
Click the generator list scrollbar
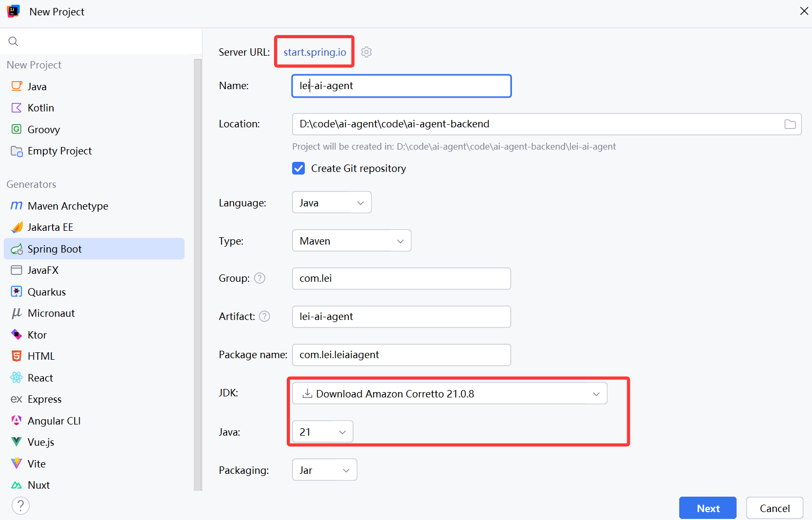pos(198,275)
